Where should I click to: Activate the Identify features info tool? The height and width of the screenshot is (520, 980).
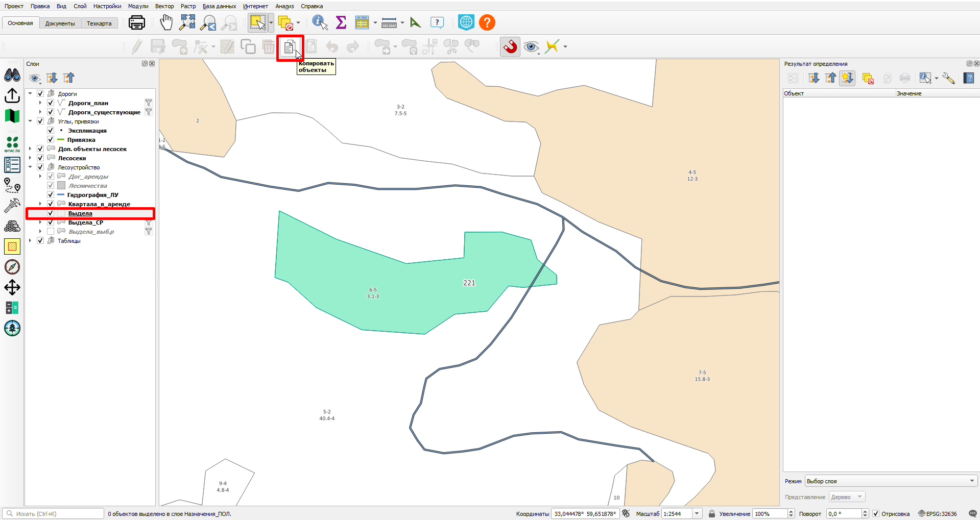click(x=320, y=22)
